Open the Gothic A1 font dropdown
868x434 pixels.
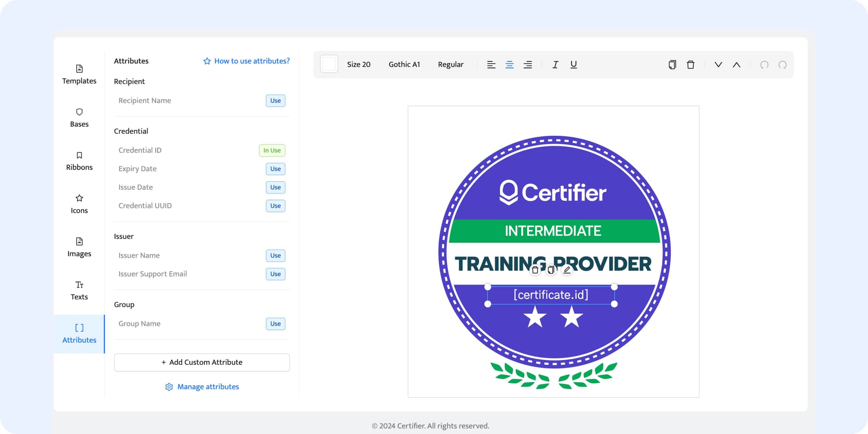pos(404,65)
